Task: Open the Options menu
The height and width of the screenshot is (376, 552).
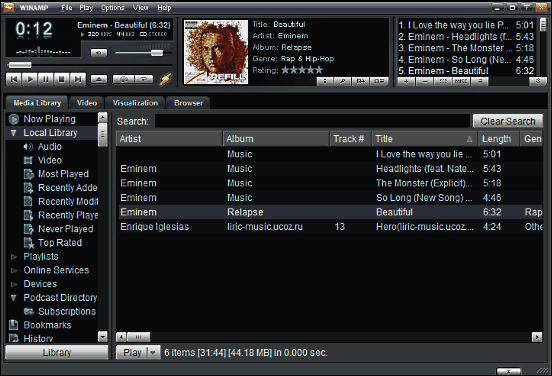Action: click(112, 7)
